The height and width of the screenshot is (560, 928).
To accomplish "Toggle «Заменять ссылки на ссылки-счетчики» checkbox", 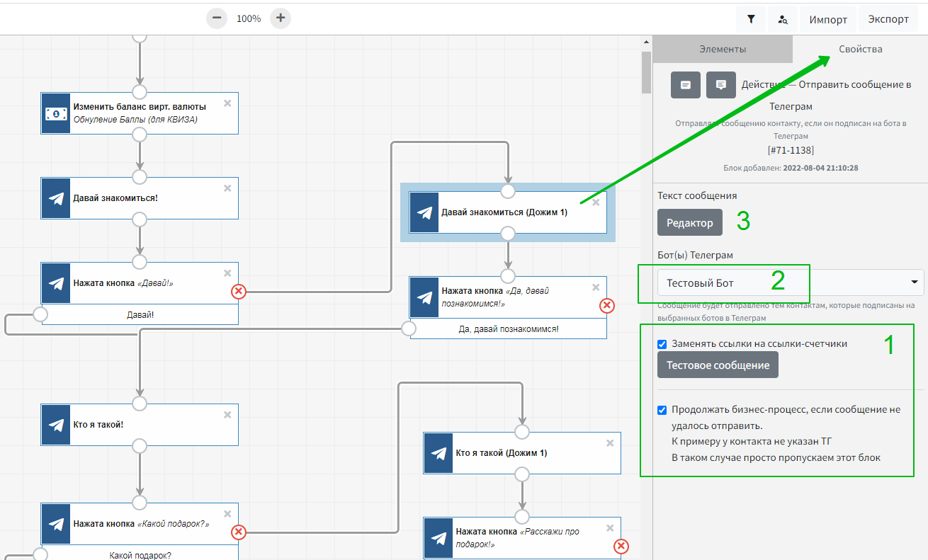I will pyautogui.click(x=662, y=344).
